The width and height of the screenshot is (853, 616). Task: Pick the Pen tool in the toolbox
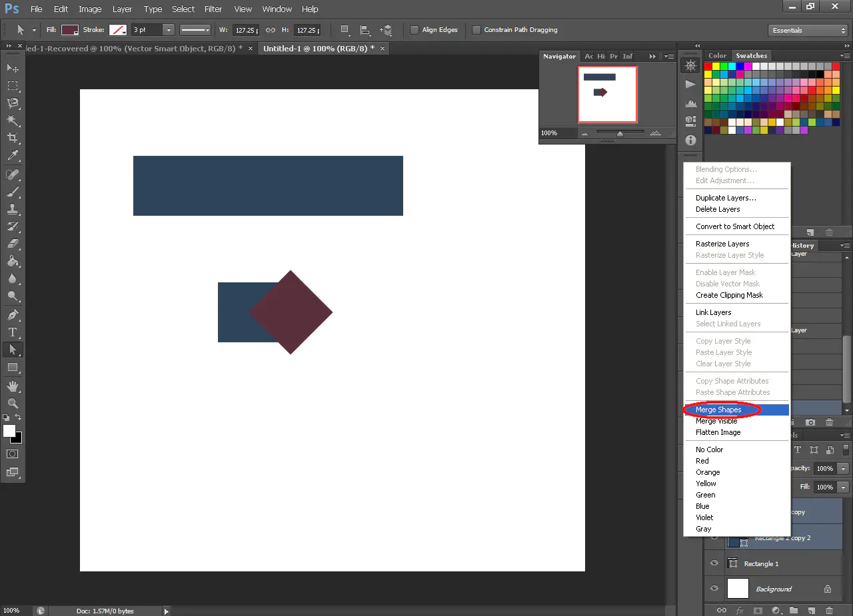pos(13,314)
